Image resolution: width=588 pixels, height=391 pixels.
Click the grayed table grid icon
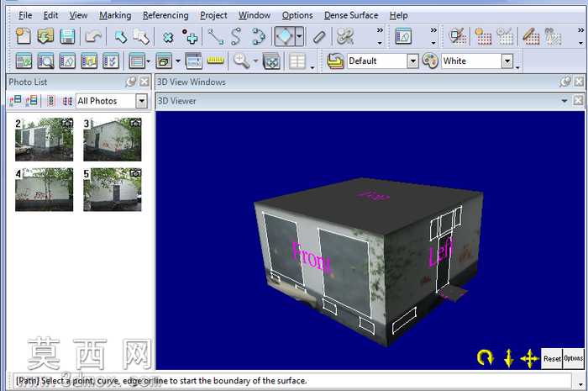tap(297, 61)
